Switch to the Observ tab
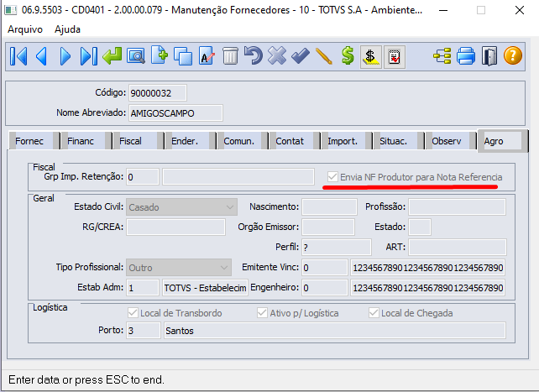Screen dimensions: 539x392 451,141
